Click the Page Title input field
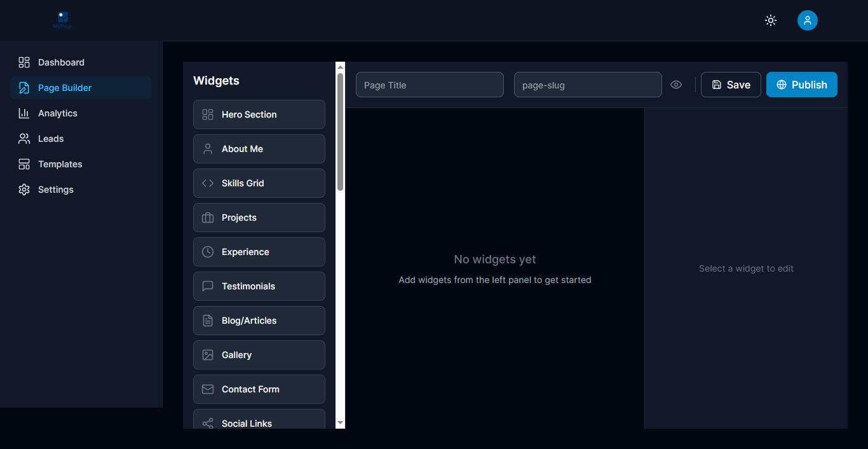This screenshot has height=449, width=868. click(x=430, y=84)
